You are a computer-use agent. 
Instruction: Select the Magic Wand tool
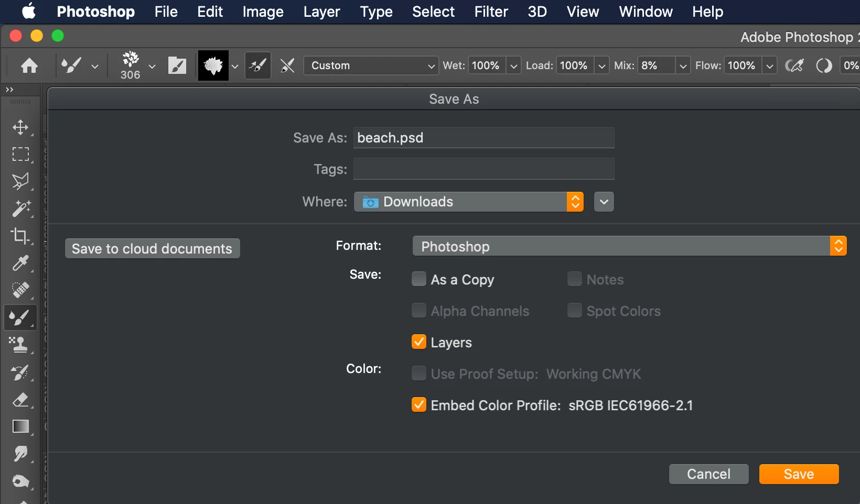tap(20, 209)
